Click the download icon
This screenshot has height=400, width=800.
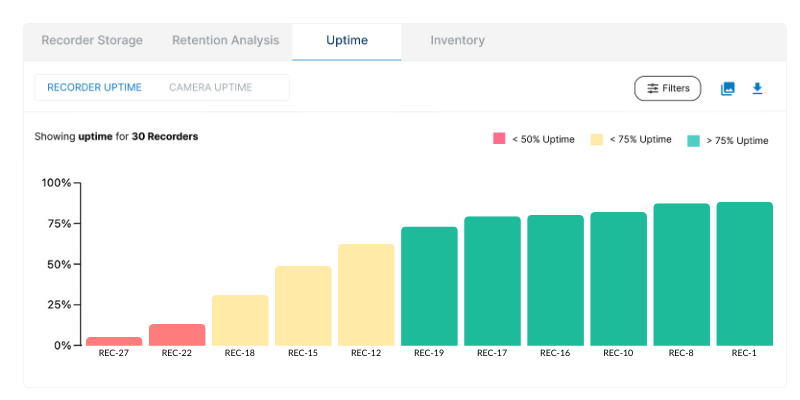tap(757, 88)
